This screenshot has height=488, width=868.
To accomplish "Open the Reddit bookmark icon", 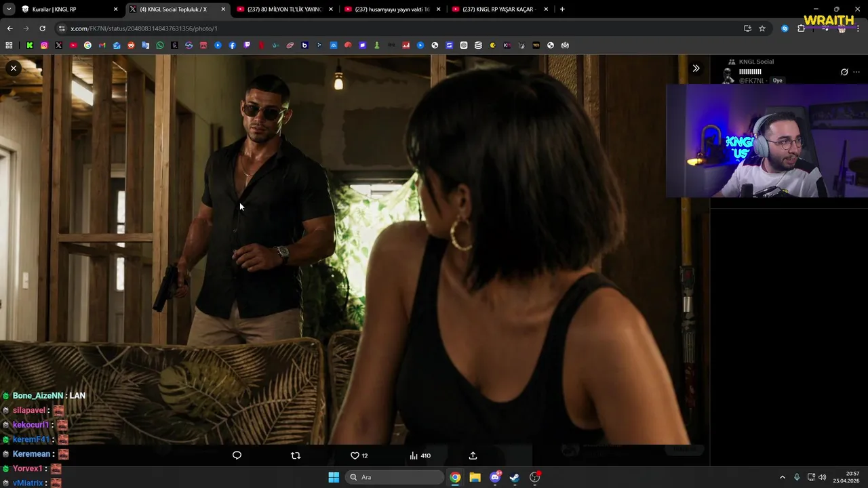I will 131,45.
